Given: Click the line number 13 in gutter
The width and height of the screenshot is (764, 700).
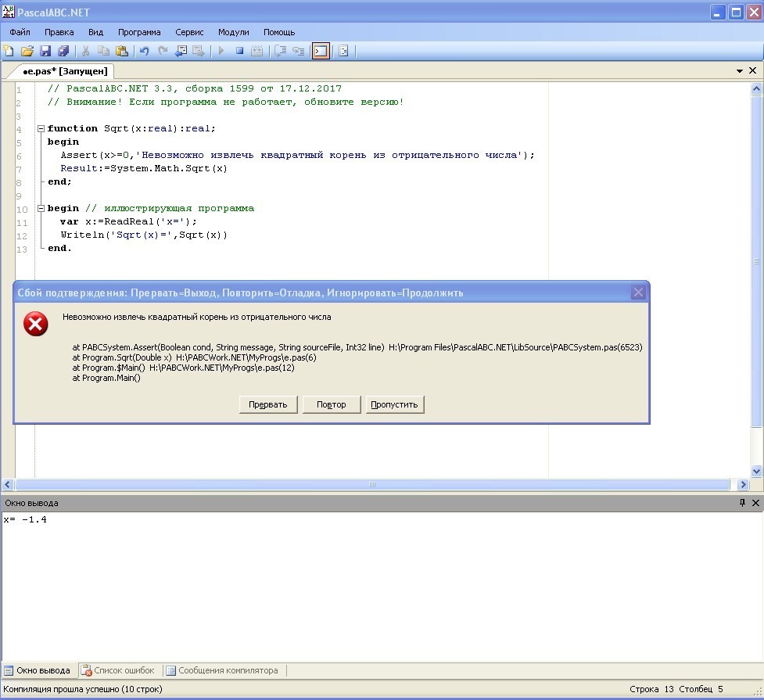Looking at the screenshot, I should point(22,249).
